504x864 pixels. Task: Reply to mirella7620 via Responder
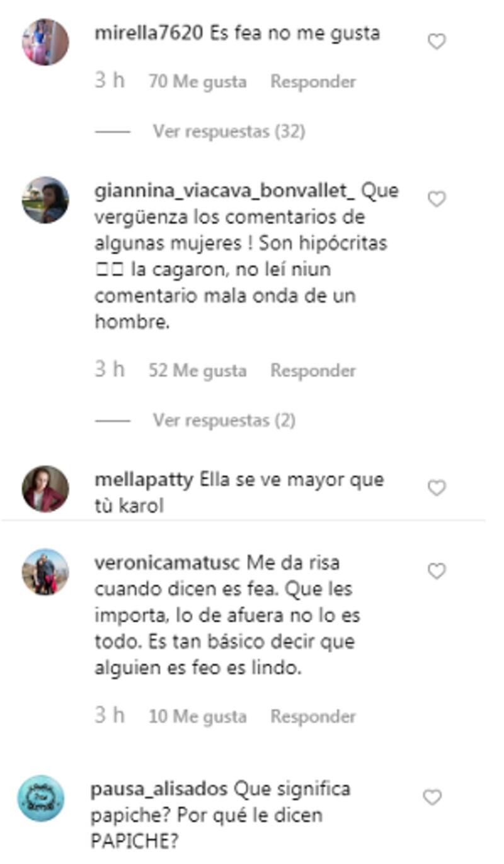(x=313, y=82)
